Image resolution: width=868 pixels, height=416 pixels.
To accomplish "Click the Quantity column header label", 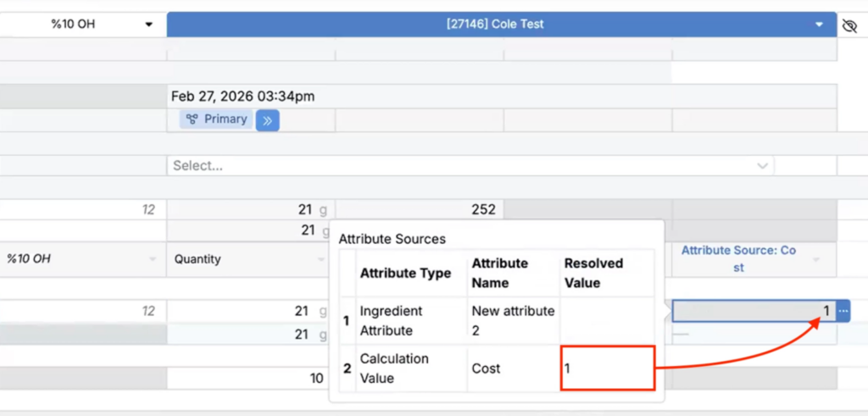I will [198, 259].
